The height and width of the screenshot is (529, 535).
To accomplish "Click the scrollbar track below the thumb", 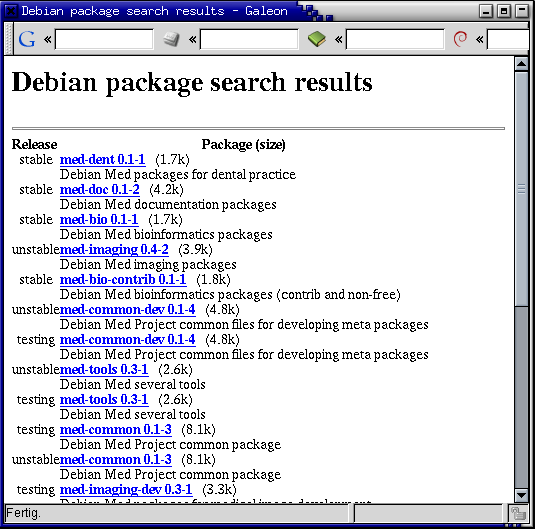I will [x=521, y=397].
